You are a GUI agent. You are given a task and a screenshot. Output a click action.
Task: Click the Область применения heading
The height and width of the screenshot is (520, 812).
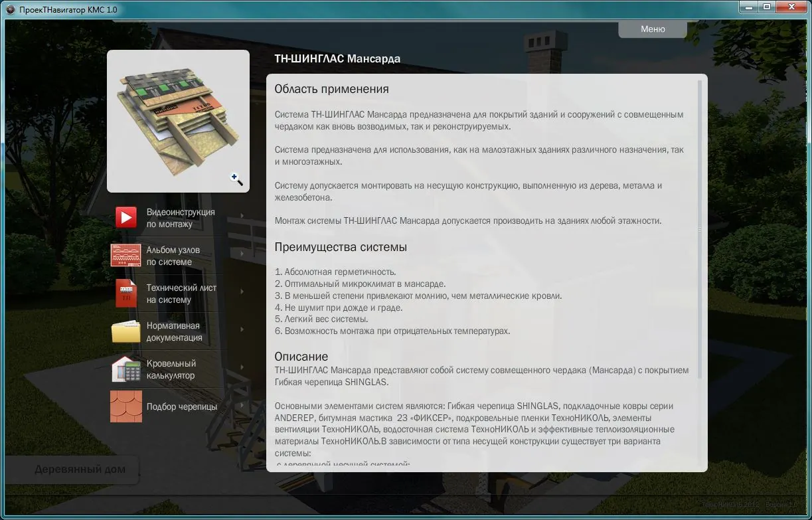tap(332, 89)
